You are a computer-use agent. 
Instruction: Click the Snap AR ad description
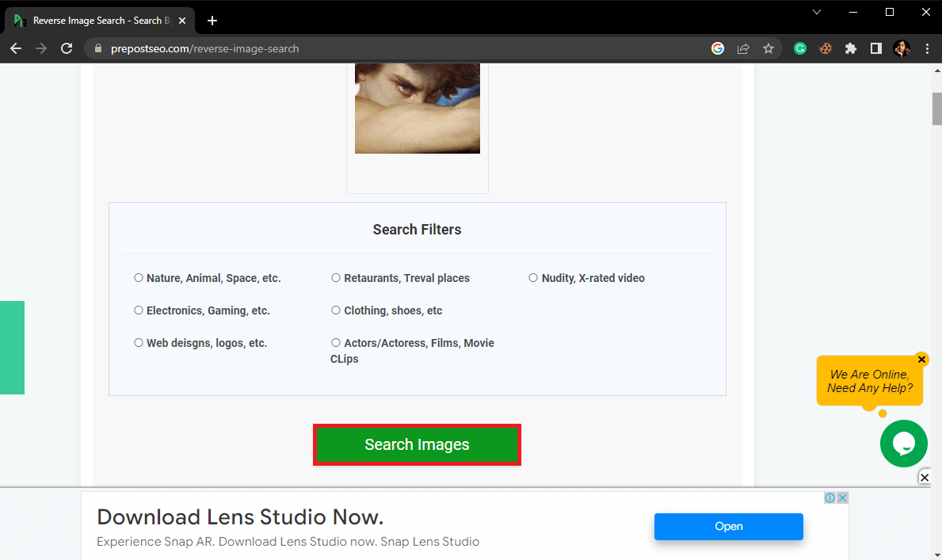tap(288, 542)
